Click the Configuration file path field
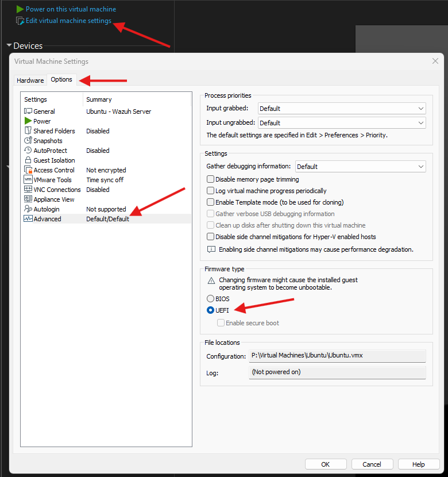 (337, 356)
